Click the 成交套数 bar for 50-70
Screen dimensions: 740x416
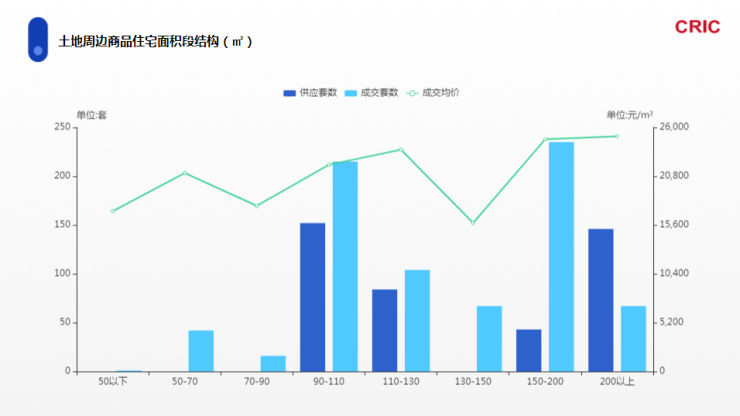(x=201, y=351)
